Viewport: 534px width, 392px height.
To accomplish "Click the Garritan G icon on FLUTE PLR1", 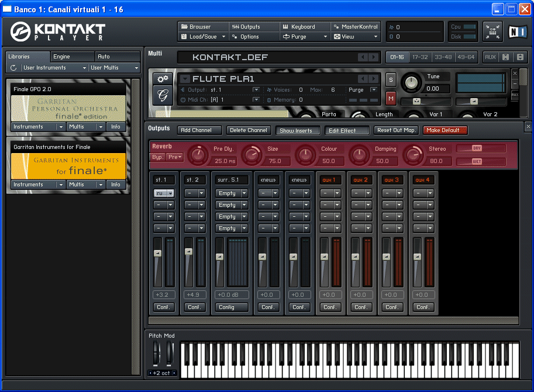I will coord(163,95).
